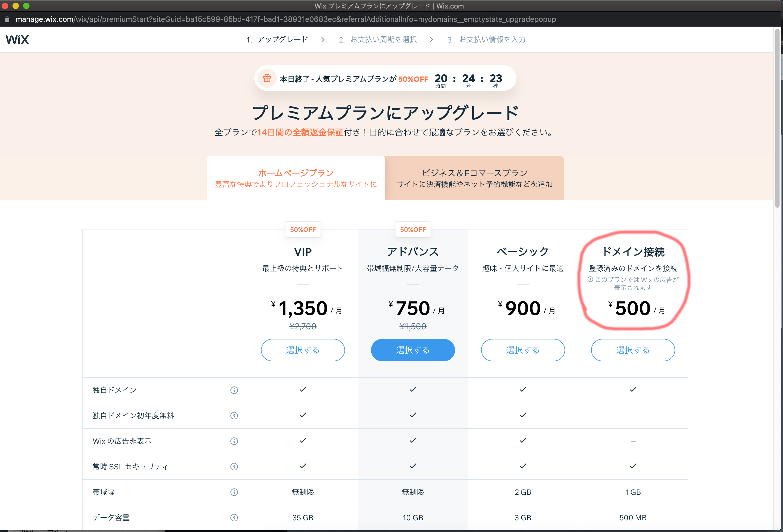Go to step 1 アップグレード
The image size is (783, 532).
click(x=277, y=40)
